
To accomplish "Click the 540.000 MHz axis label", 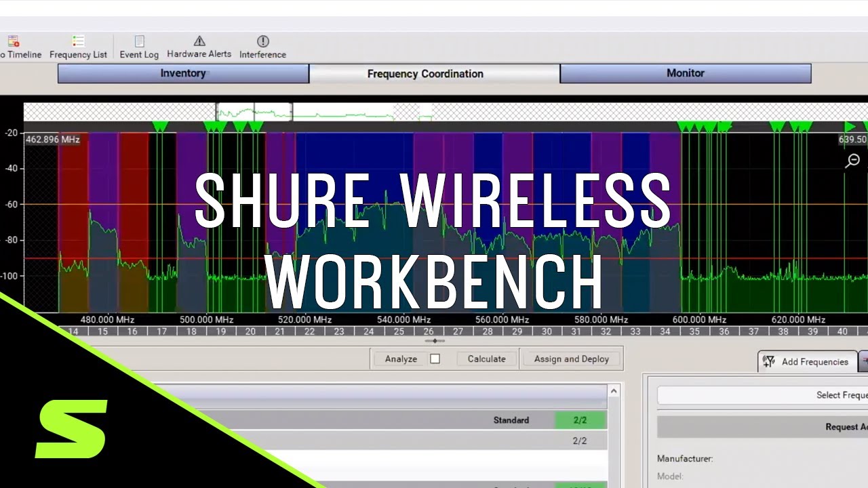I will click(403, 319).
